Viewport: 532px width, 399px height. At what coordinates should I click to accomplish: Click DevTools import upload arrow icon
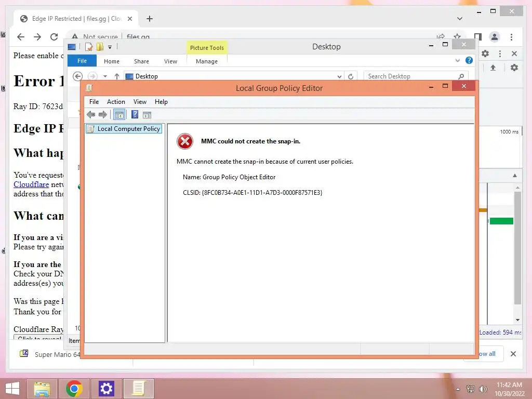pos(493,68)
